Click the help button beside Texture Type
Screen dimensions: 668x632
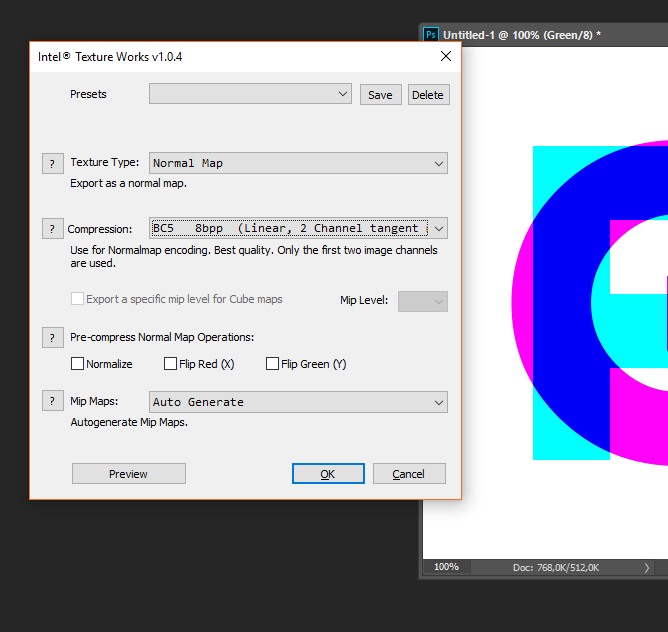click(x=53, y=163)
